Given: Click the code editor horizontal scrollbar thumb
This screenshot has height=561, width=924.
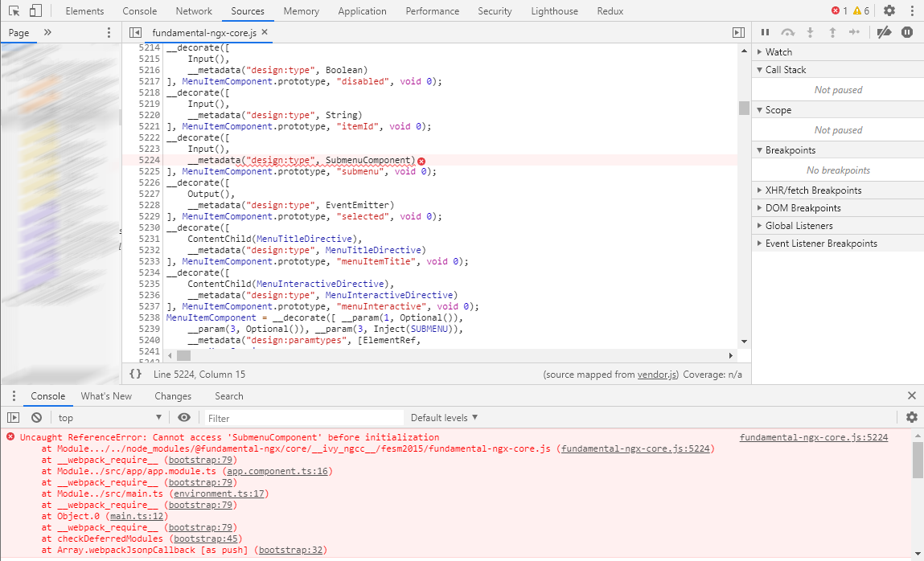Looking at the screenshot, I should coord(184,355).
